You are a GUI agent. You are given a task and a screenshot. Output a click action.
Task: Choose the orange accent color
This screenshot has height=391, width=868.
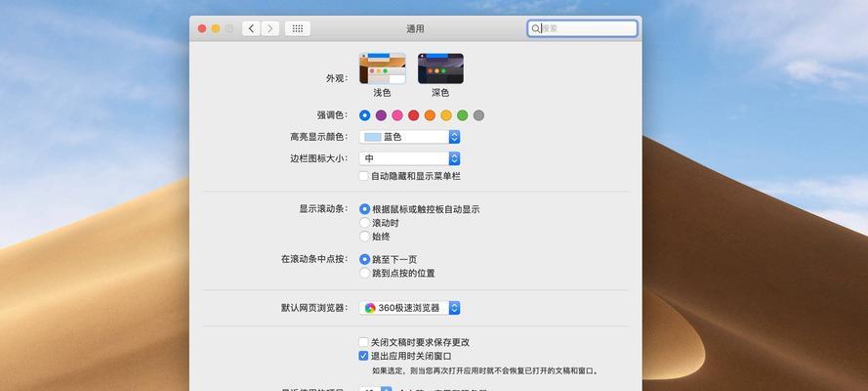pyautogui.click(x=431, y=115)
